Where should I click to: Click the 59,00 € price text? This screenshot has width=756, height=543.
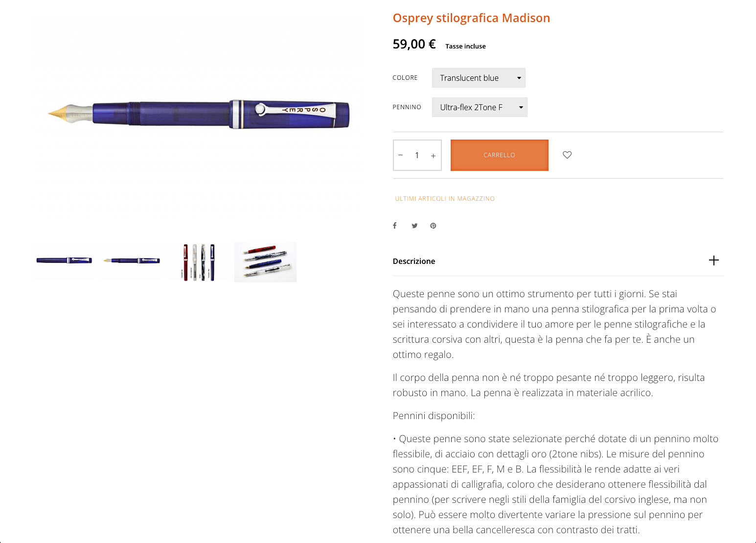tap(414, 45)
